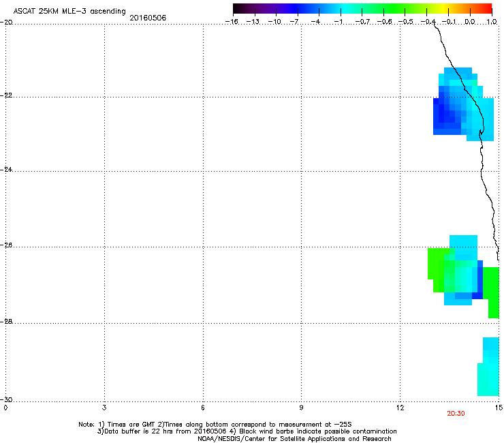Click the 0 longitude axis label
This screenshot has width=504, height=443.
[5, 408]
